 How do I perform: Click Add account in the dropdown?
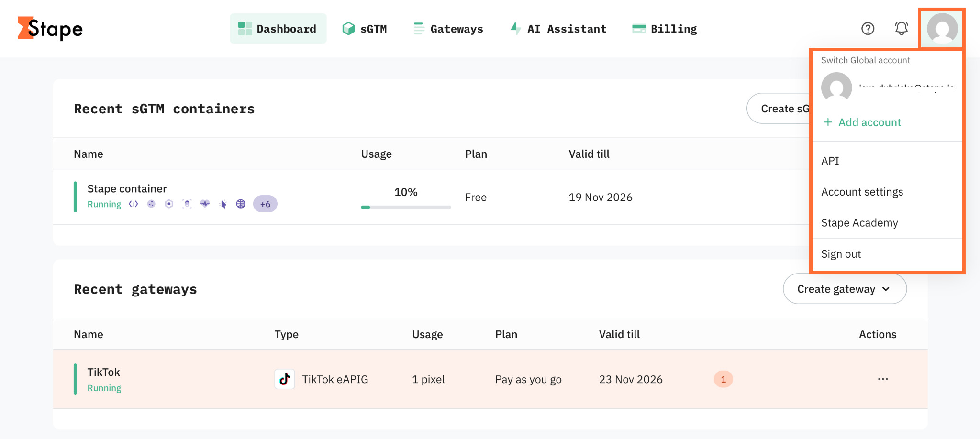(862, 122)
